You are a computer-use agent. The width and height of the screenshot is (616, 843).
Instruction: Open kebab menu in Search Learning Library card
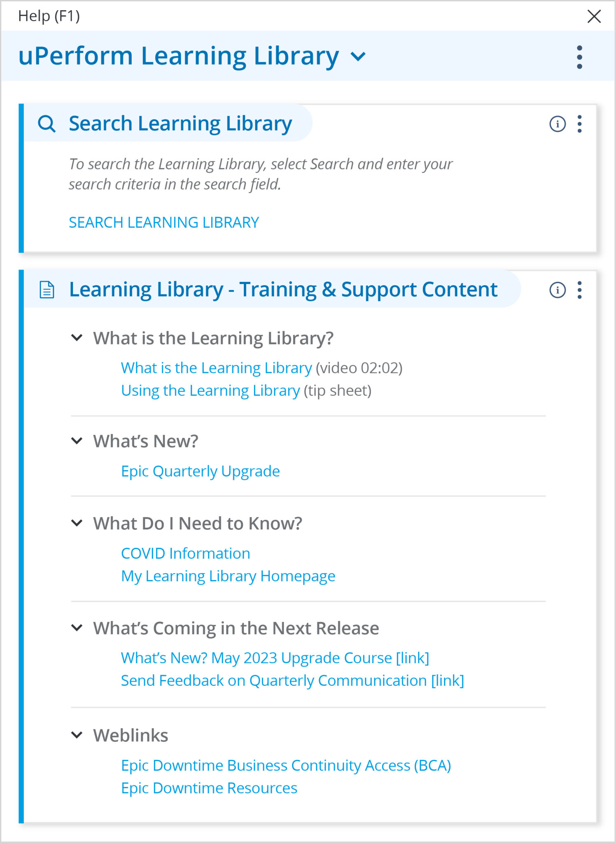tap(579, 124)
